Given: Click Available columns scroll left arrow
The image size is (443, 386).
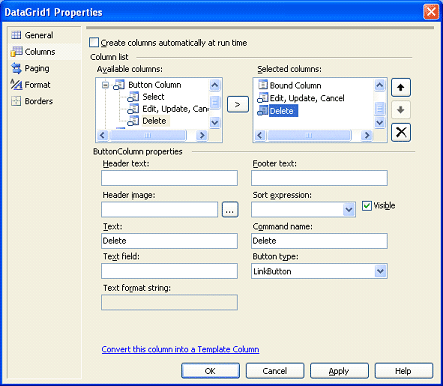Looking at the screenshot, I should tap(102, 135).
